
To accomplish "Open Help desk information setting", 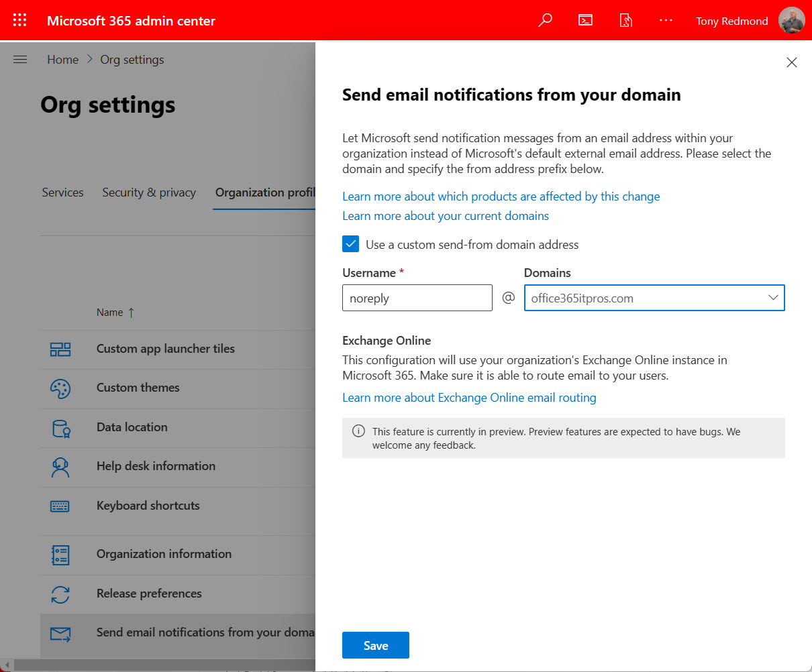I will click(156, 466).
